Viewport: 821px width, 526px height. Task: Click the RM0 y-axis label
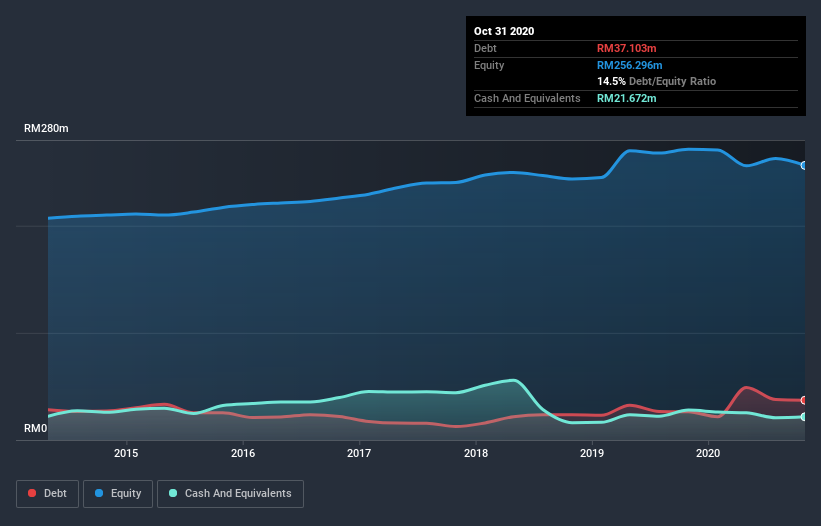(36, 428)
